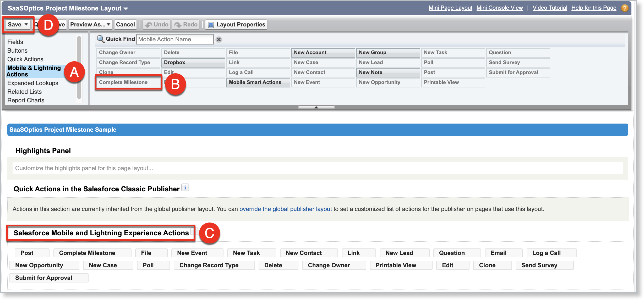Clear the Quick Find search field
Image resolution: width=644 pixels, height=300 pixels.
pos(219,40)
